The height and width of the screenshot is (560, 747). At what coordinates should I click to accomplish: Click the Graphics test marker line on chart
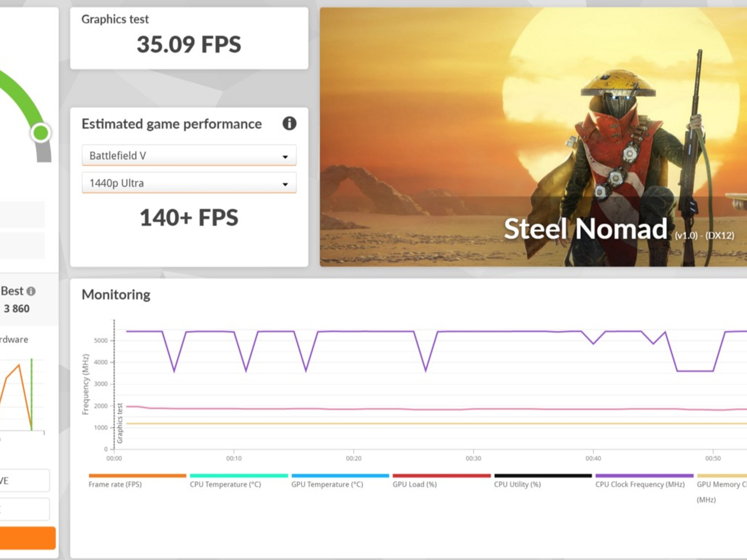click(x=114, y=384)
